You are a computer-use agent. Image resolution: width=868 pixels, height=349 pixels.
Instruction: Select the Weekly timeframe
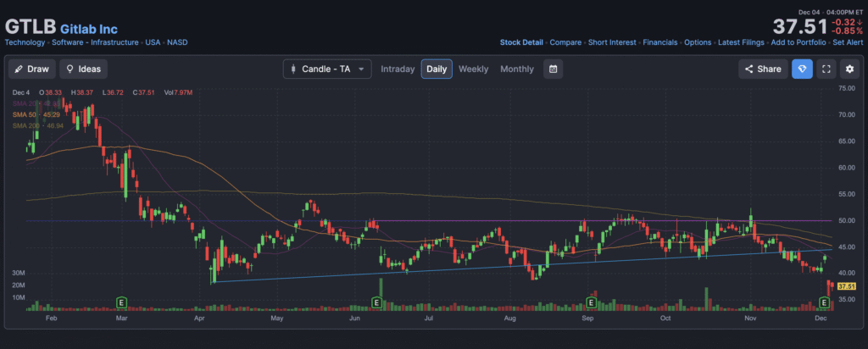coord(473,69)
